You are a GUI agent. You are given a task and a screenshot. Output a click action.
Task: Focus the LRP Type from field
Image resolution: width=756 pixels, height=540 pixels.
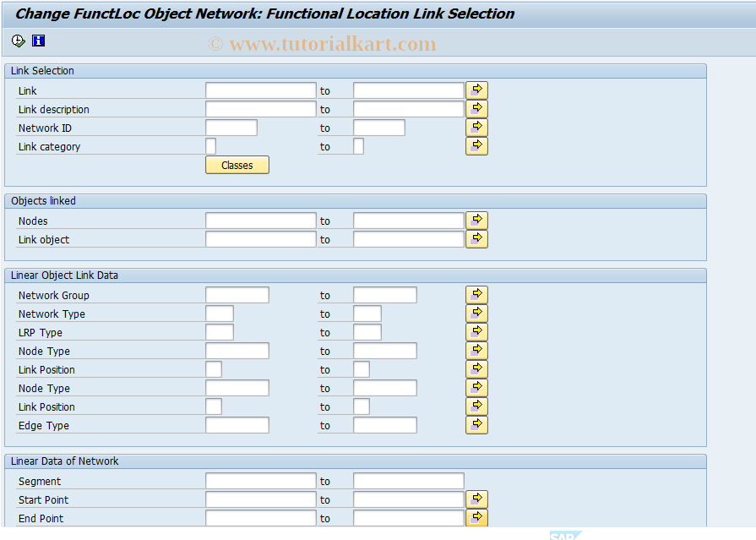coord(220,332)
